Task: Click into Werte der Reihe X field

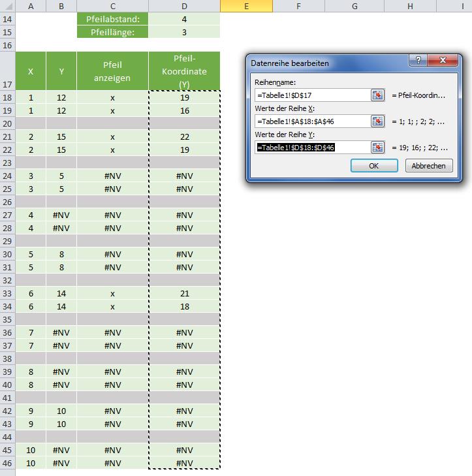Action: 313,121
